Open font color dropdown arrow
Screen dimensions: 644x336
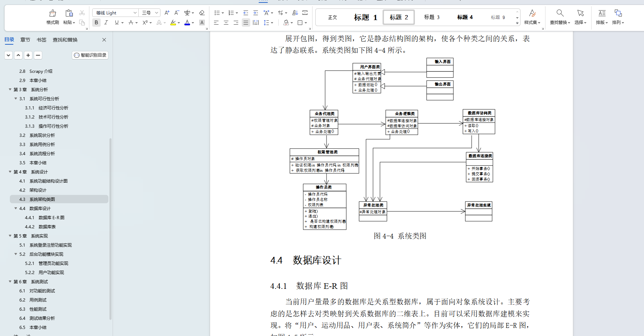(x=193, y=23)
